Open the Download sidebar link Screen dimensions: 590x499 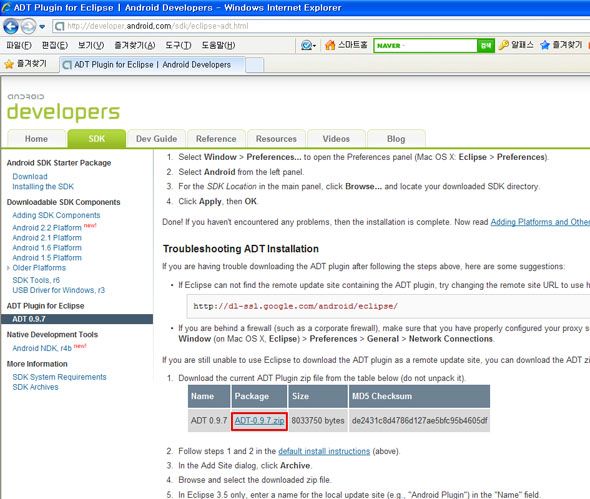[x=30, y=176]
